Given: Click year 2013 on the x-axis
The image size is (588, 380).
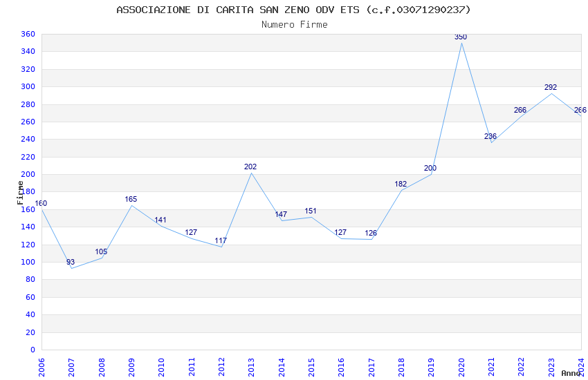Looking at the screenshot, I should (x=251, y=368).
